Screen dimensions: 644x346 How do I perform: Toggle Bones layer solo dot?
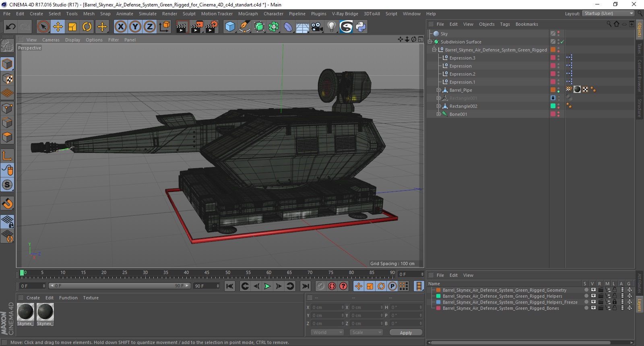pyautogui.click(x=586, y=308)
